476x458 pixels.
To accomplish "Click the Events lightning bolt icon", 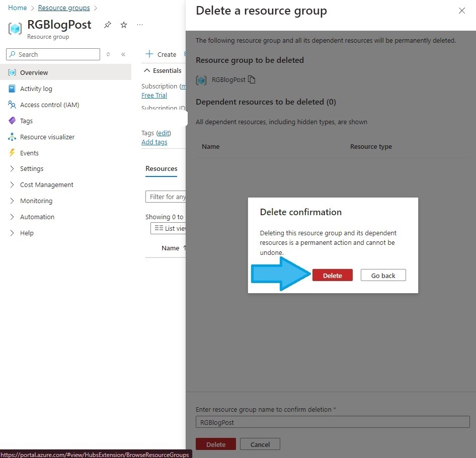I will 12,152.
